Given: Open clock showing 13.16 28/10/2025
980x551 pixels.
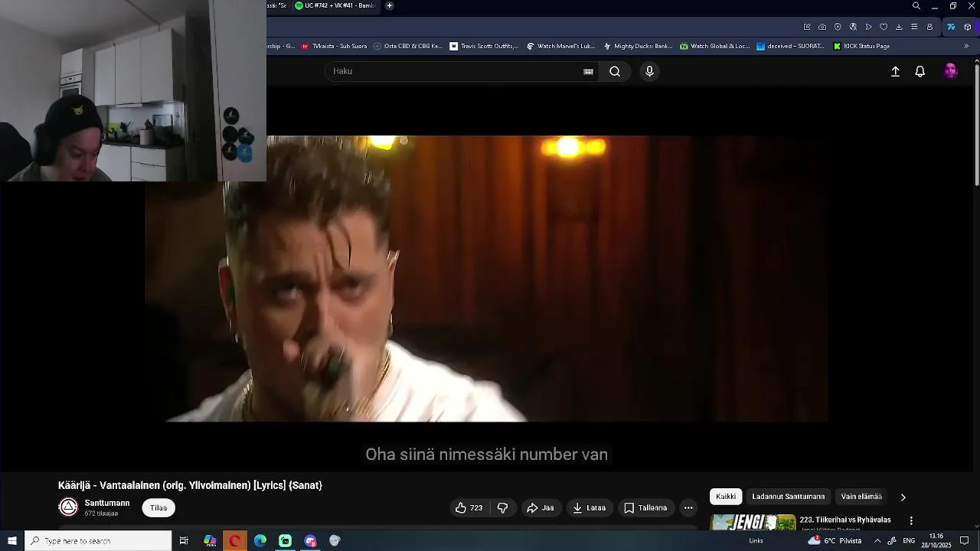Looking at the screenshot, I should point(936,541).
